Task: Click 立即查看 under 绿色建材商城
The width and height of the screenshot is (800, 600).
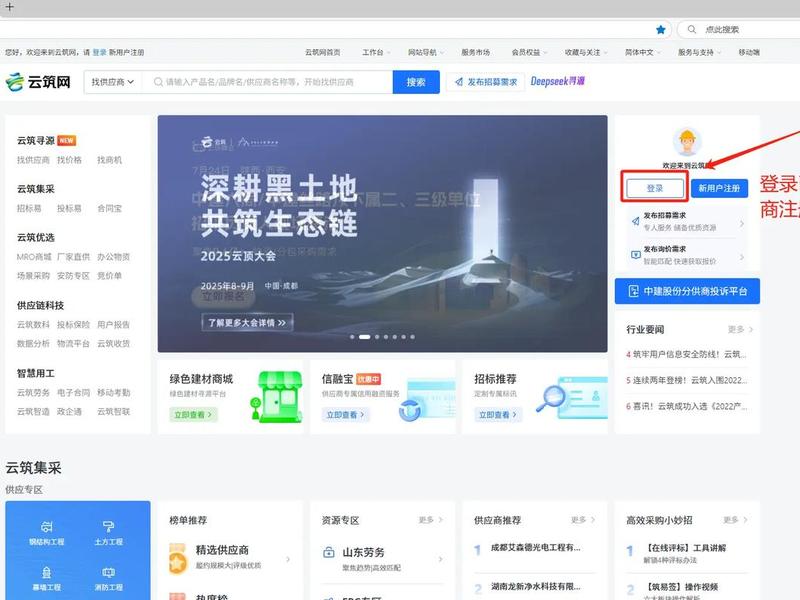Action: pyautogui.click(x=193, y=415)
